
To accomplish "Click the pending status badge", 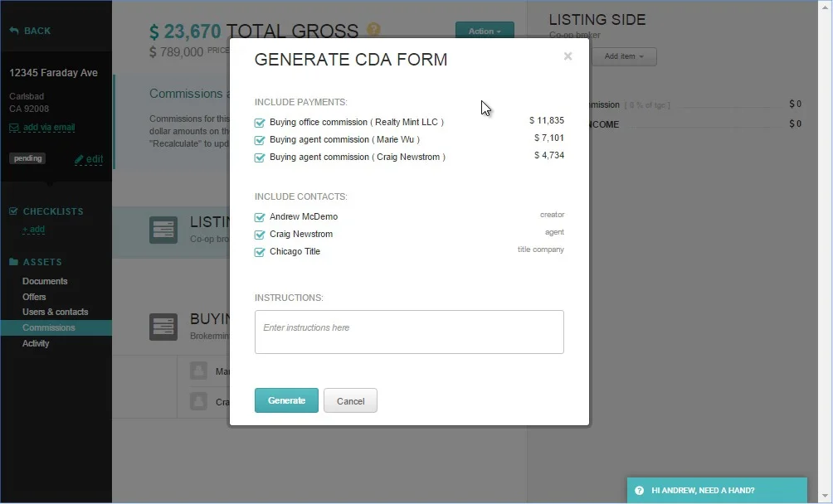I will pyautogui.click(x=27, y=158).
